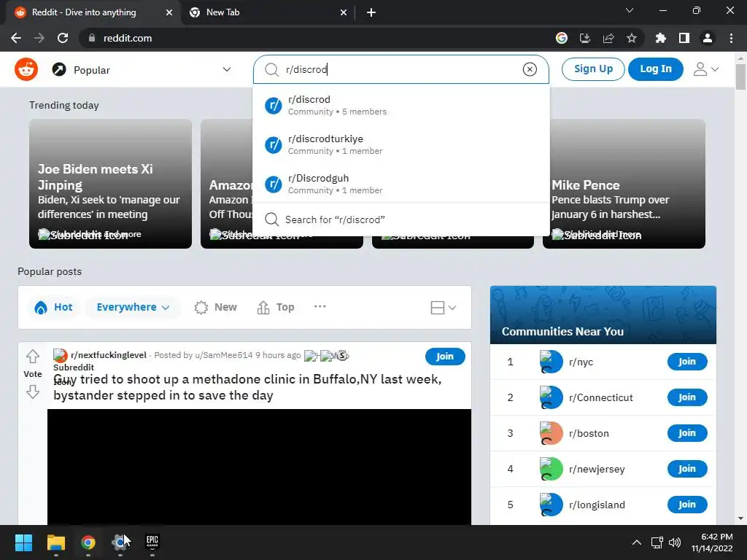Open the Windows Start menu
The image size is (747, 560).
click(23, 542)
